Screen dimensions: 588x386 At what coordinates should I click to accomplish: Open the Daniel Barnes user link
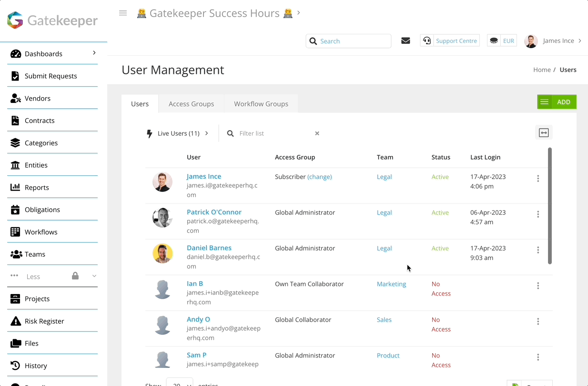point(209,248)
